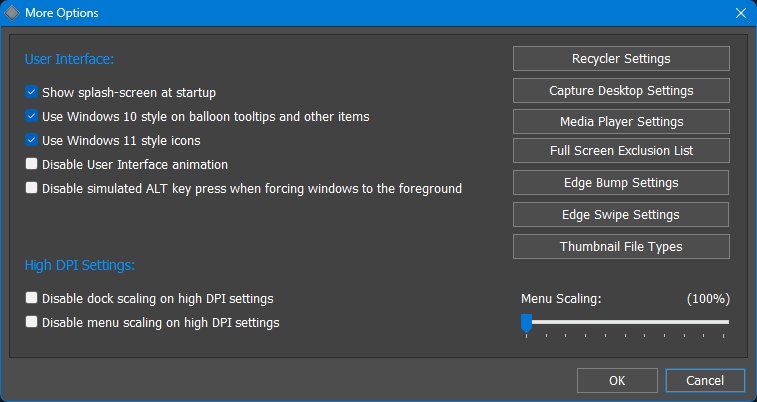Click the More Options title bar app icon
Viewport: 757px width, 402px height.
[x=12, y=13]
